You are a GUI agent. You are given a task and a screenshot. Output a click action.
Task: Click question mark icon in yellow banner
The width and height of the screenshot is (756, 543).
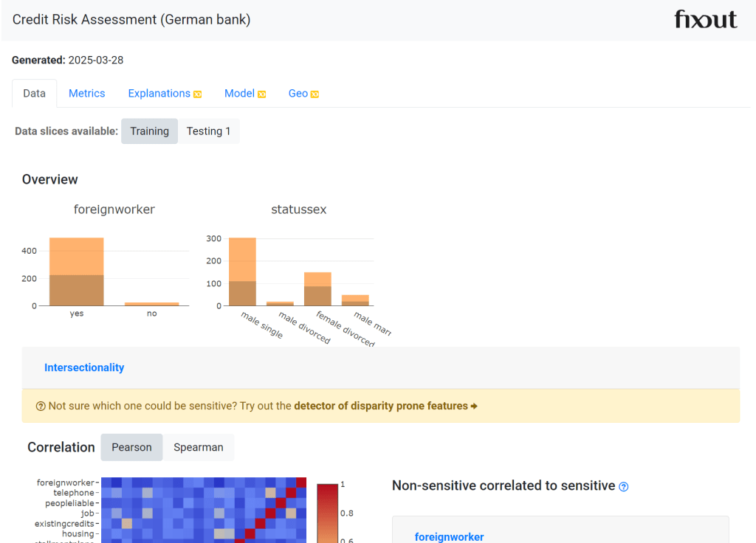[x=41, y=407]
